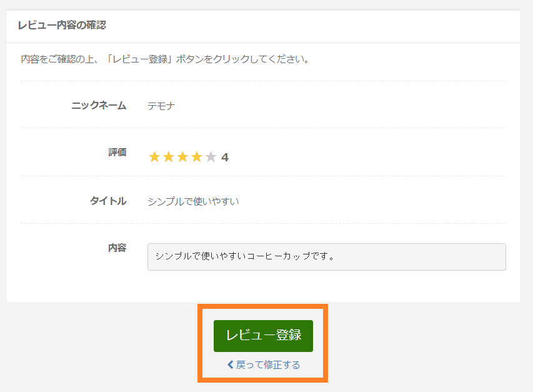Click the 内容 field label

pos(117,248)
